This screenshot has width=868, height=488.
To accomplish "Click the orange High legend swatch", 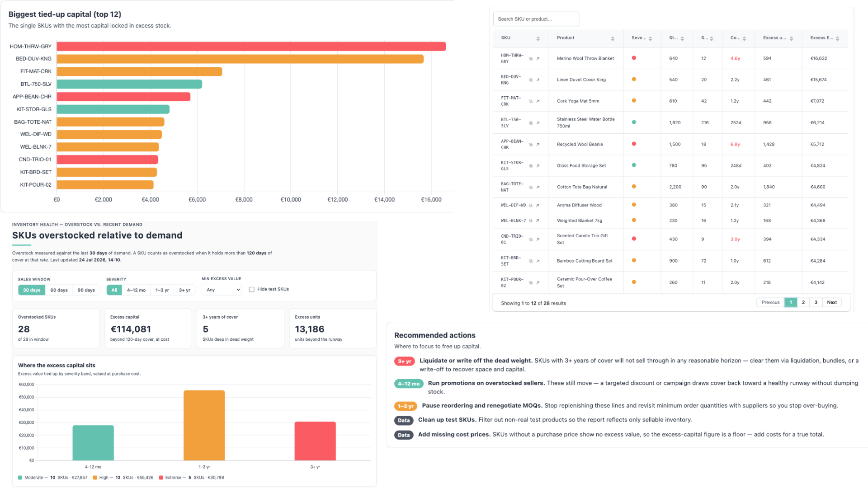I will (95, 478).
